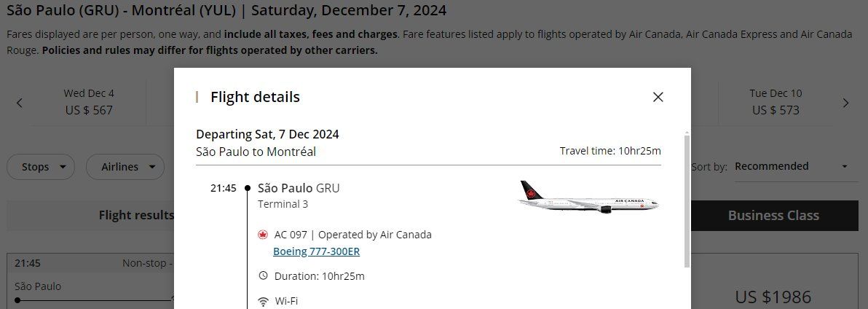Click the Flight results header
This screenshot has width=868, height=309.
(136, 216)
